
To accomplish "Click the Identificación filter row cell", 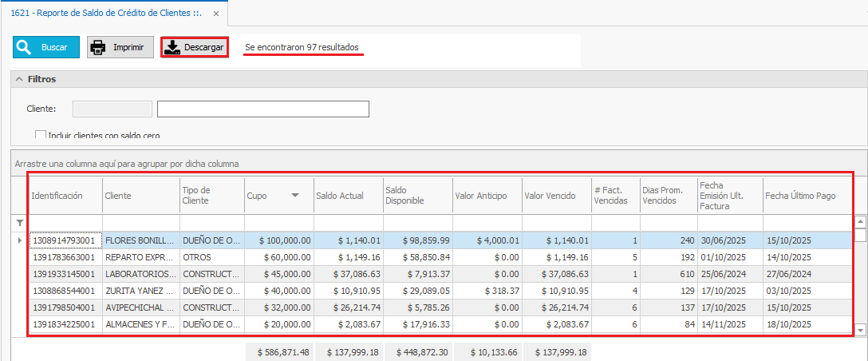I will 65,223.
